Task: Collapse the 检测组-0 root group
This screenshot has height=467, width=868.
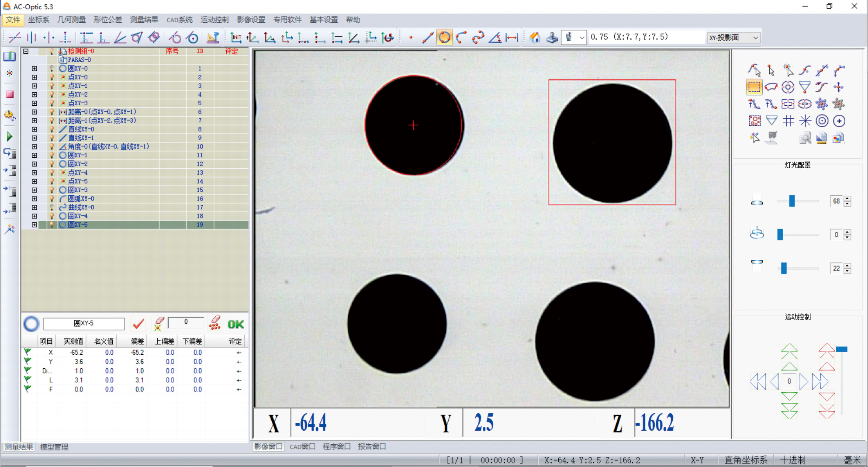Action: click(x=26, y=51)
